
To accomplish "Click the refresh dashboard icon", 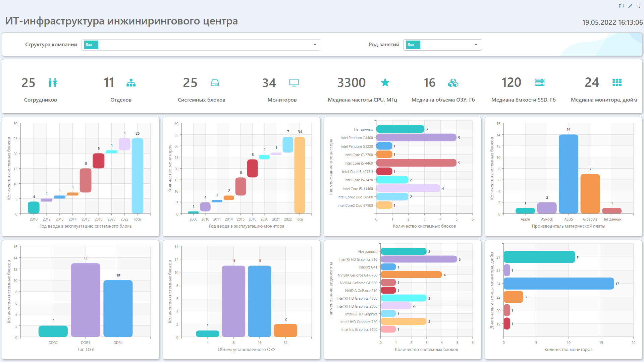I will coord(621,6).
